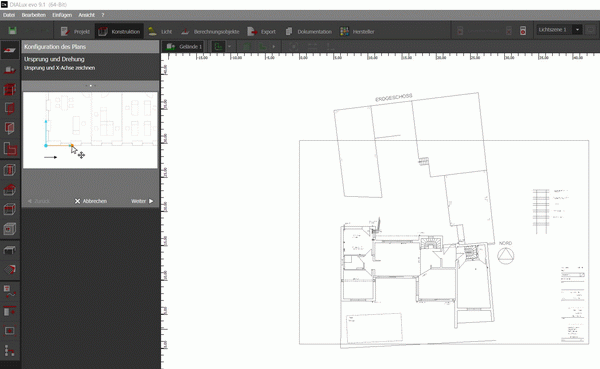This screenshot has width=600, height=369.
Task: Open the Datei menu
Action: [x=9, y=15]
